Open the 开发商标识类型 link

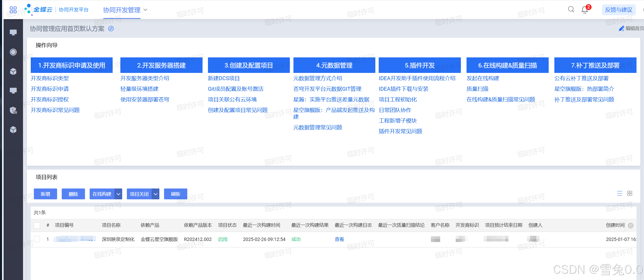(x=50, y=78)
